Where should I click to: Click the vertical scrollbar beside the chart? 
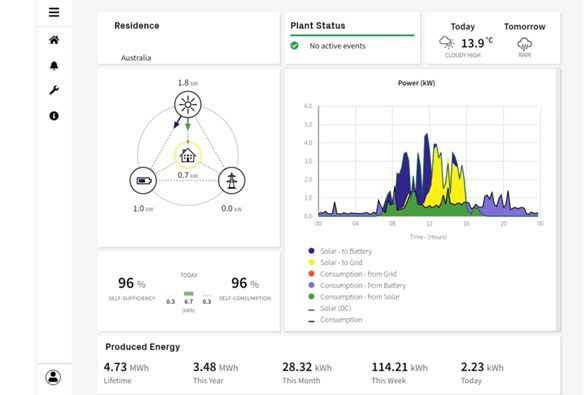click(559, 200)
